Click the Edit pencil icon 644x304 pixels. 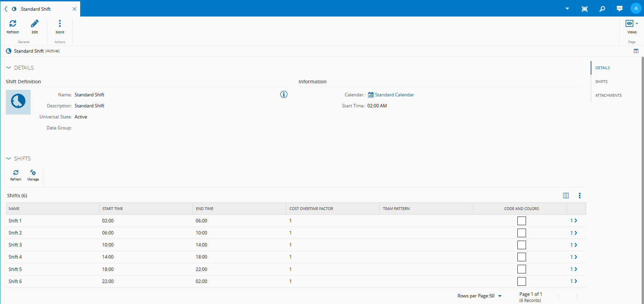[x=35, y=24]
